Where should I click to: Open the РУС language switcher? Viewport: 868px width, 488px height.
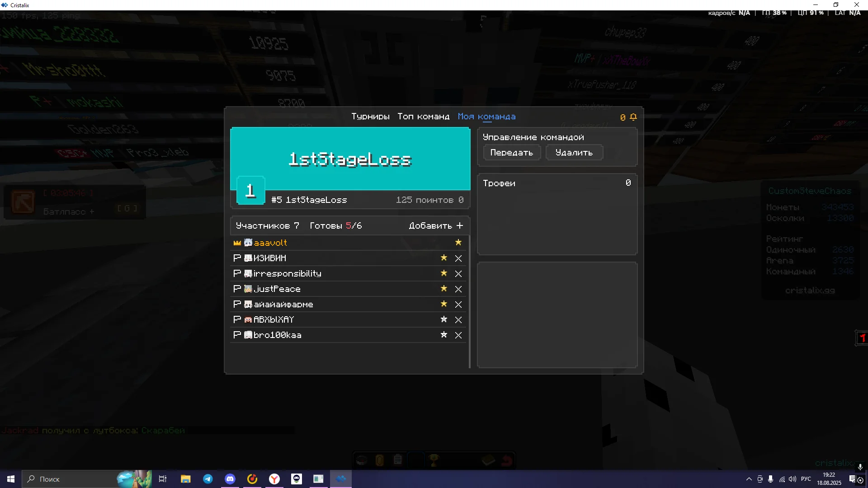pos(806,479)
